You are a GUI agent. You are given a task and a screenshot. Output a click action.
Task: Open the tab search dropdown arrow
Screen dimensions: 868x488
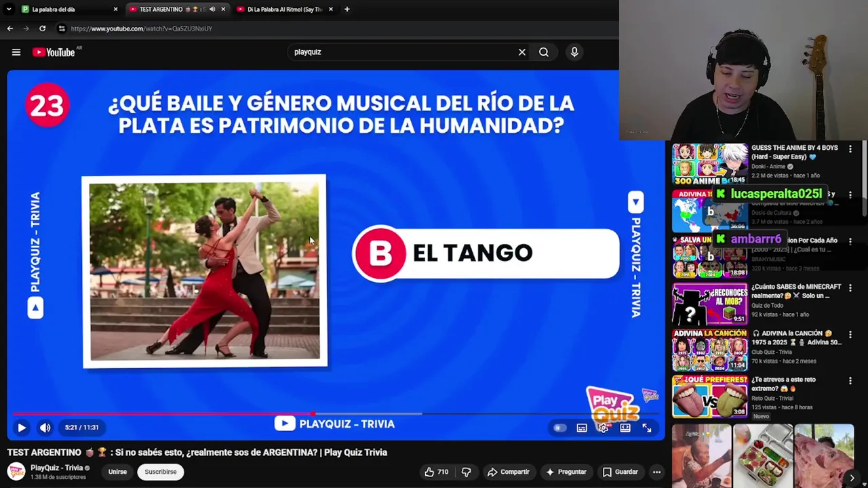pos(9,9)
